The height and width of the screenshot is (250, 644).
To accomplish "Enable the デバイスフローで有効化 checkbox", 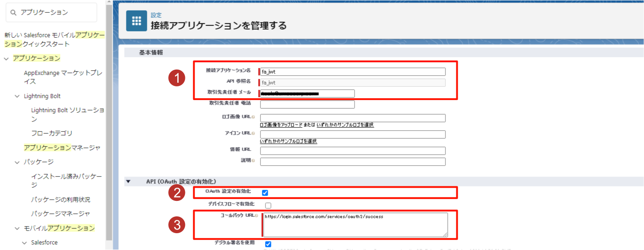I will click(268, 205).
